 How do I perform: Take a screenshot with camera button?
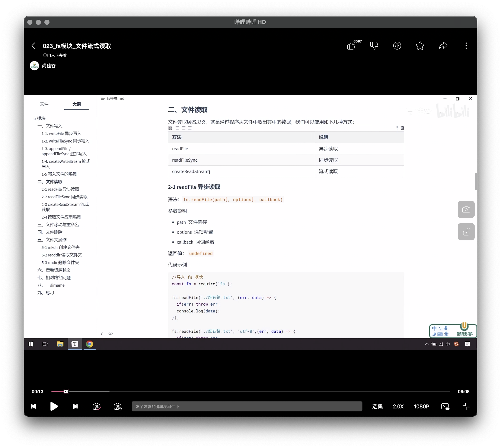click(x=466, y=209)
